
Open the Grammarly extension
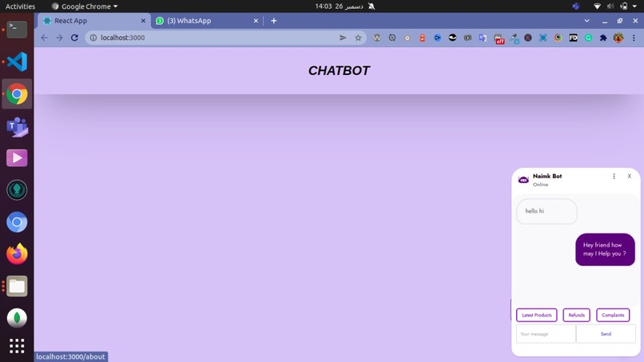[589, 38]
